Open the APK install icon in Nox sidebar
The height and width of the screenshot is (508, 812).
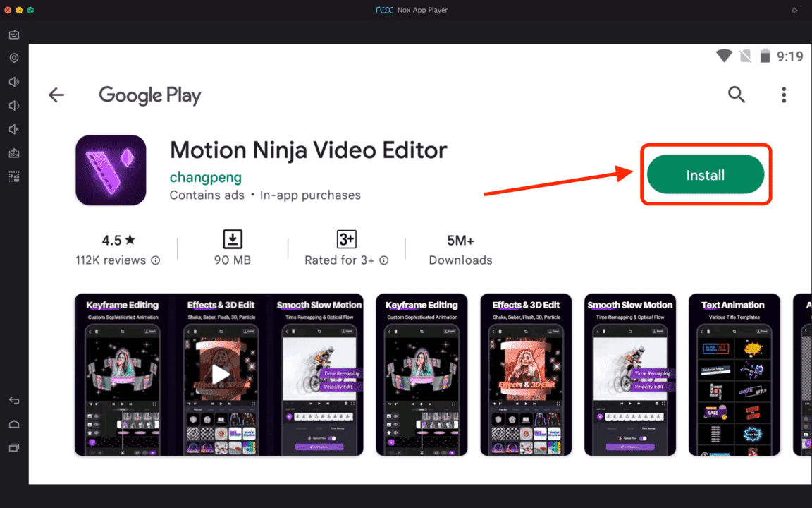pyautogui.click(x=14, y=153)
